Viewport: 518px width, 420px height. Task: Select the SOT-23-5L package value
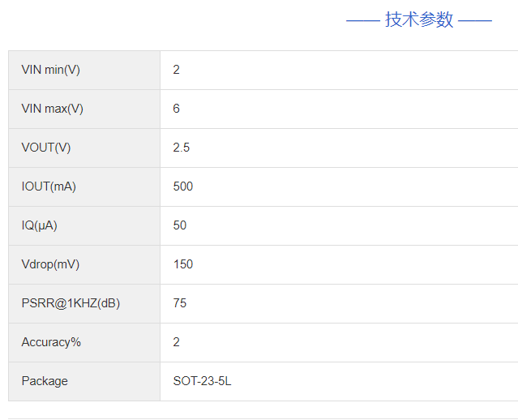[202, 381]
